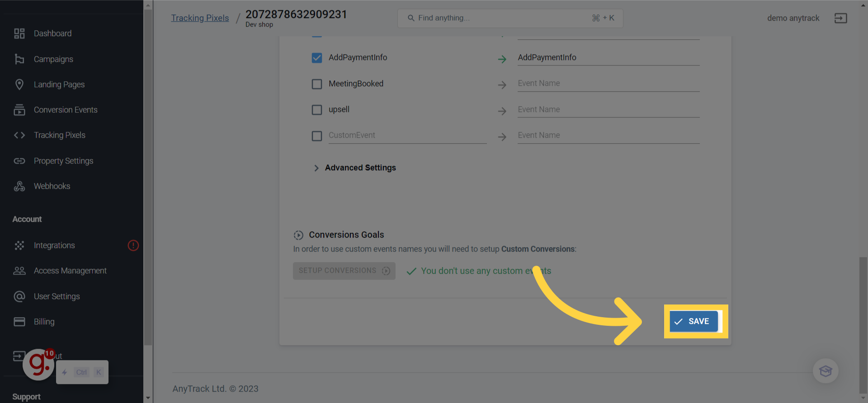Viewport: 868px width, 403px height.
Task: Open Webhooks menu item
Action: click(x=52, y=186)
